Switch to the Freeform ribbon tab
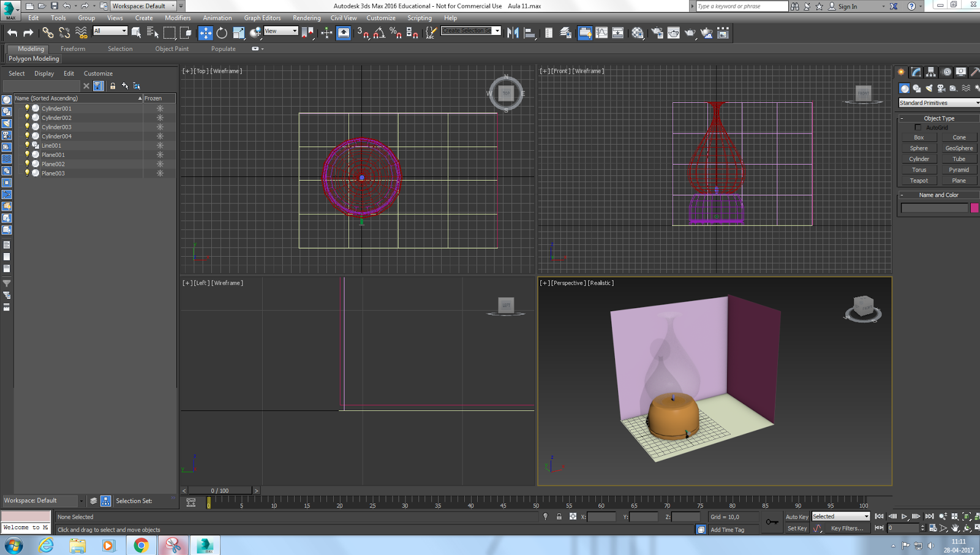 click(73, 49)
